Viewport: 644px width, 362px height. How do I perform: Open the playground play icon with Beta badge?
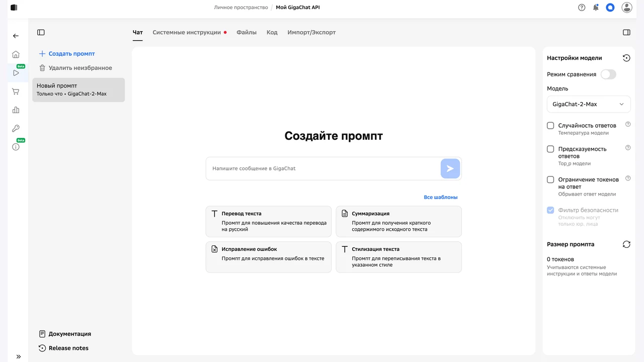[x=16, y=73]
